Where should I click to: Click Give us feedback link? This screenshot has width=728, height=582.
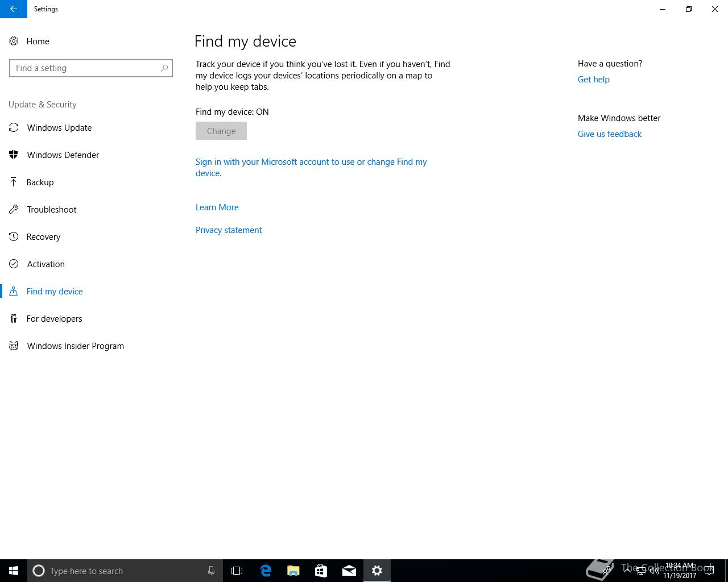coord(610,134)
